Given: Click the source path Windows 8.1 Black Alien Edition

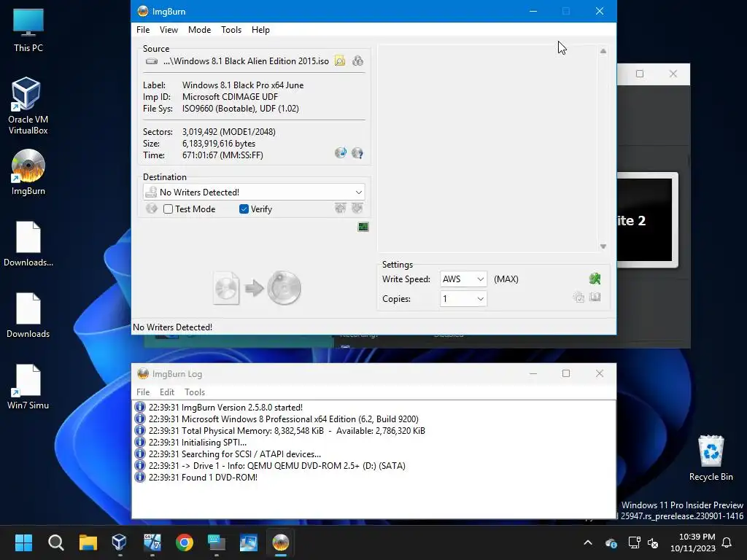Looking at the screenshot, I should 246,61.
